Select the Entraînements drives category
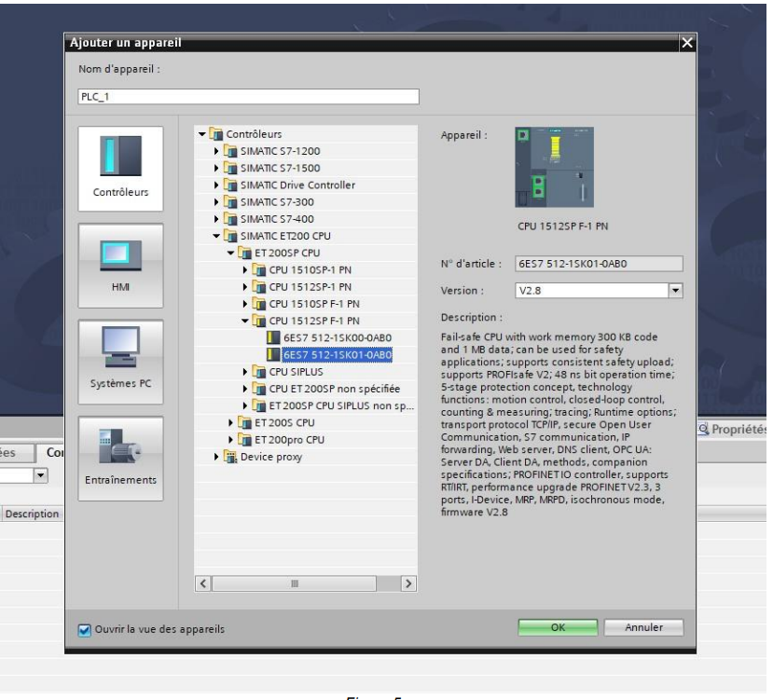This screenshot has height=700, width=773. [120, 459]
